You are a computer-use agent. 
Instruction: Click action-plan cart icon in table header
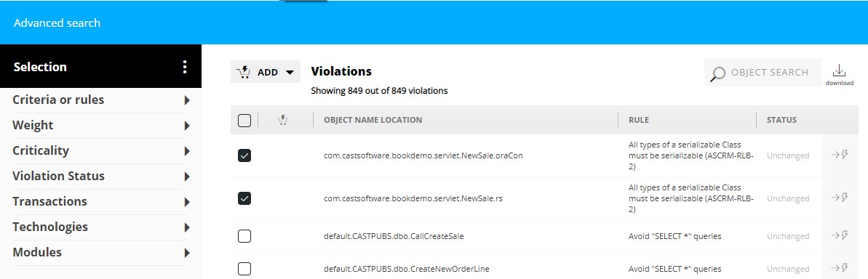pos(282,119)
